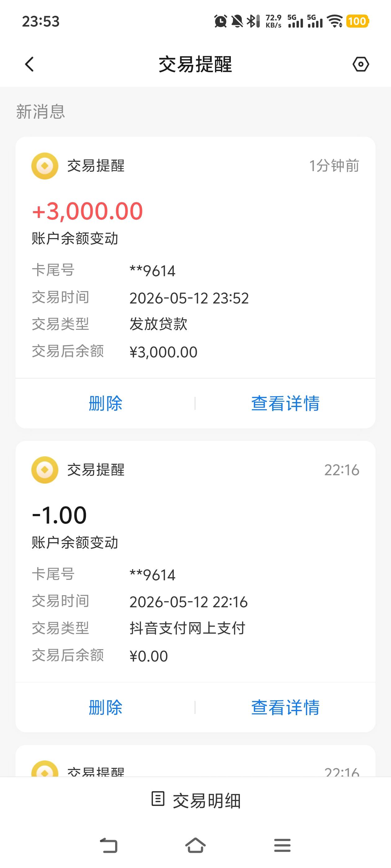391x868 pixels.
Task: Tap the battery indicator showing 100
Action: click(357, 21)
